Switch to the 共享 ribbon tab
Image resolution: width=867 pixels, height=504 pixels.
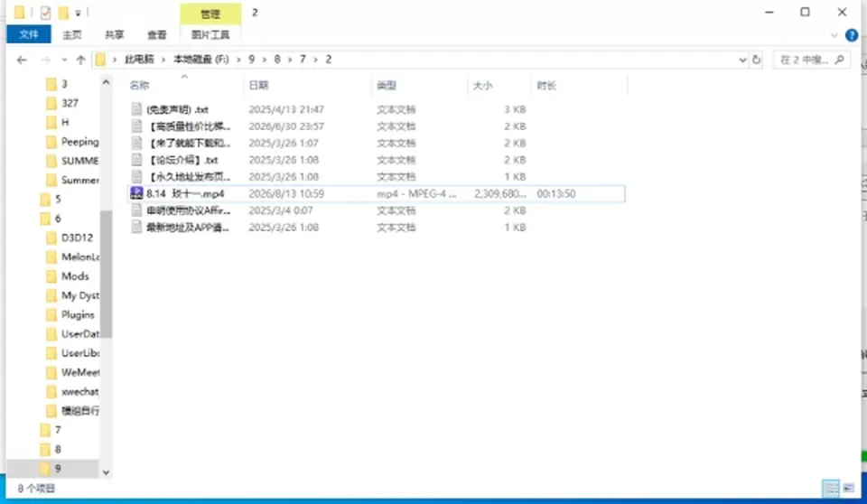pyautogui.click(x=115, y=34)
